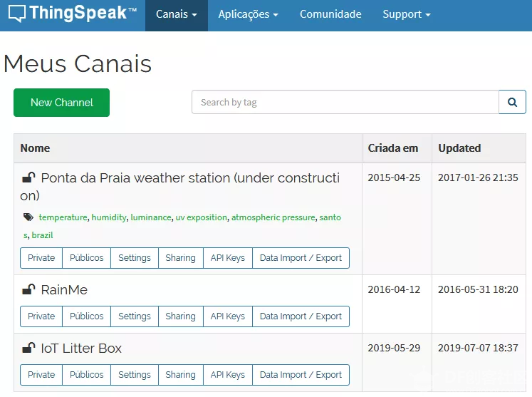Open API Keys for IoT Litter Box

pyautogui.click(x=228, y=375)
